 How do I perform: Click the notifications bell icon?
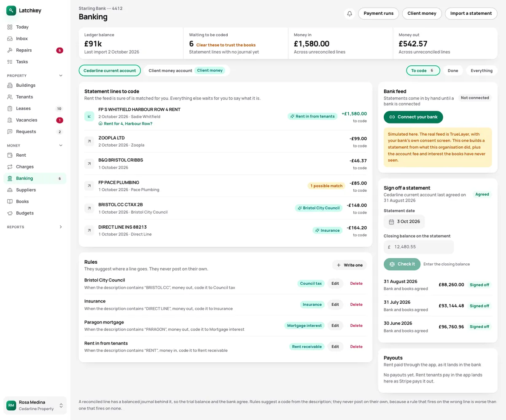(x=350, y=13)
